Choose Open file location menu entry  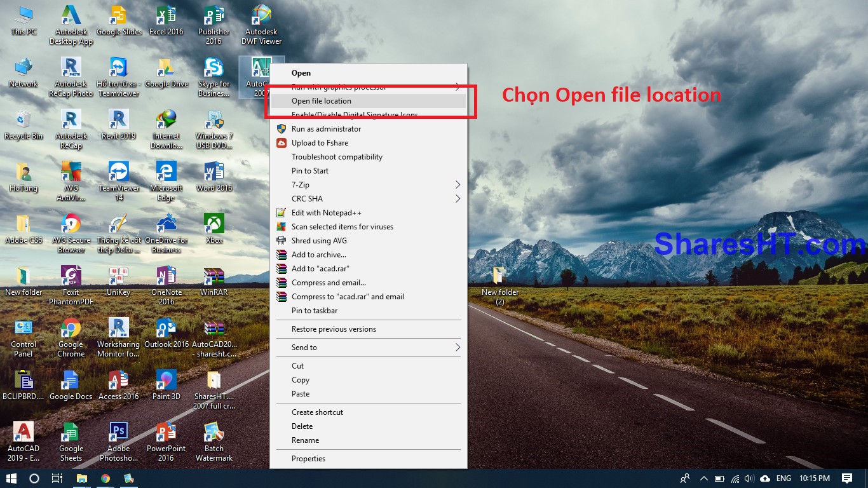(369, 101)
